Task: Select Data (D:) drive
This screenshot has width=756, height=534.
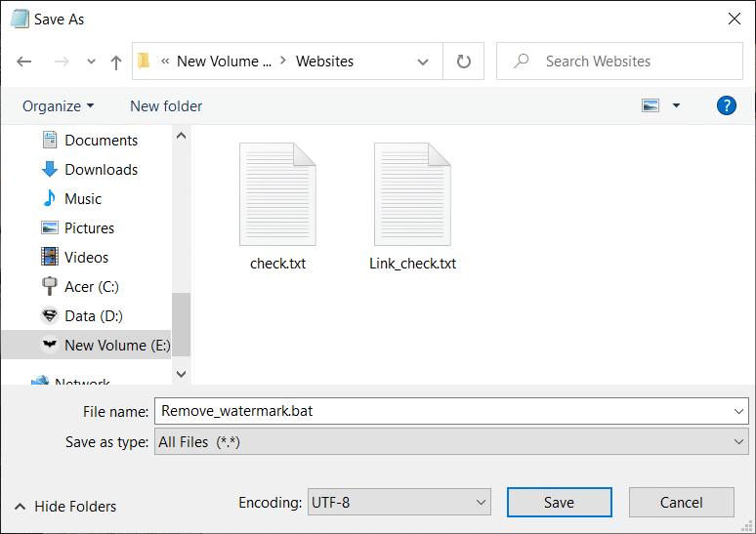Action: pyautogui.click(x=93, y=316)
